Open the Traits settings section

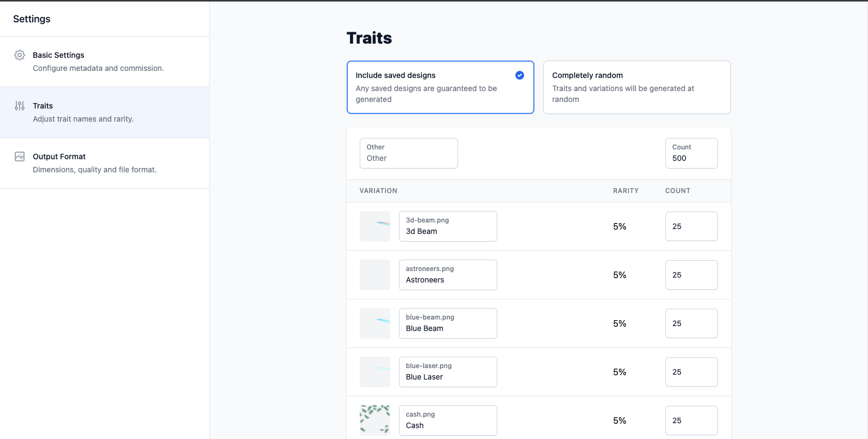coord(104,112)
